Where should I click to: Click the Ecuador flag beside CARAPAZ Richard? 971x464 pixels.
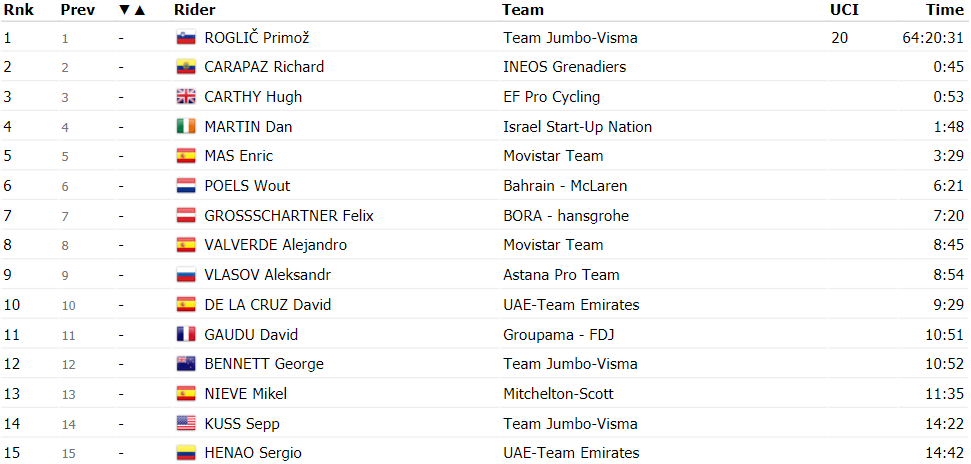click(x=186, y=67)
